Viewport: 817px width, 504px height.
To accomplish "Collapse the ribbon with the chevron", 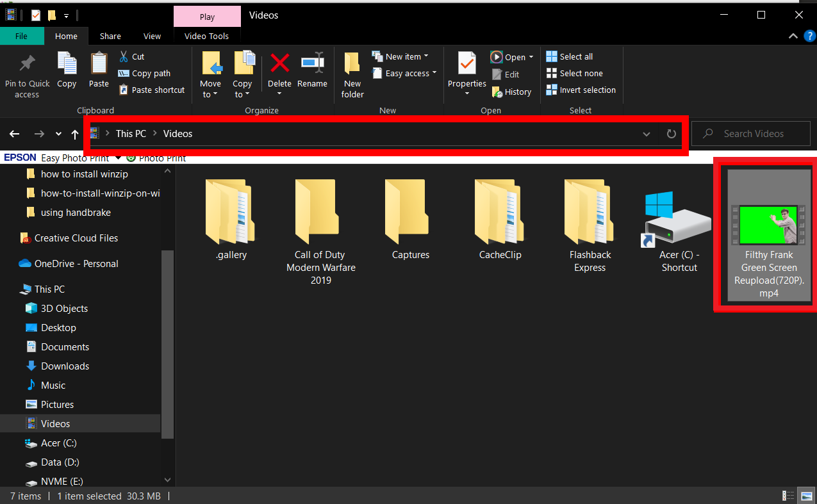I will (x=793, y=36).
